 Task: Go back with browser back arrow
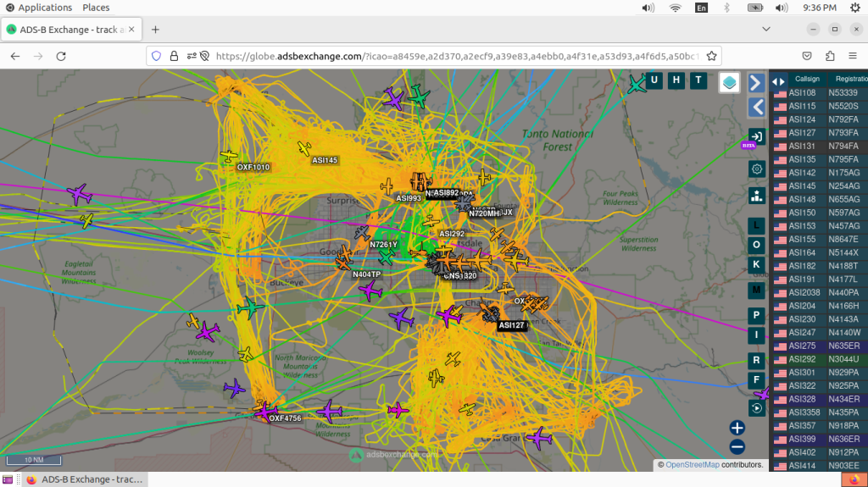[15, 56]
